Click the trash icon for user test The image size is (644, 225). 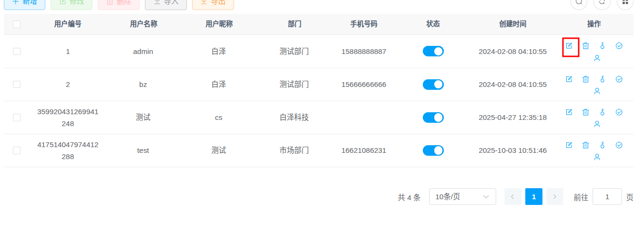coord(585,145)
